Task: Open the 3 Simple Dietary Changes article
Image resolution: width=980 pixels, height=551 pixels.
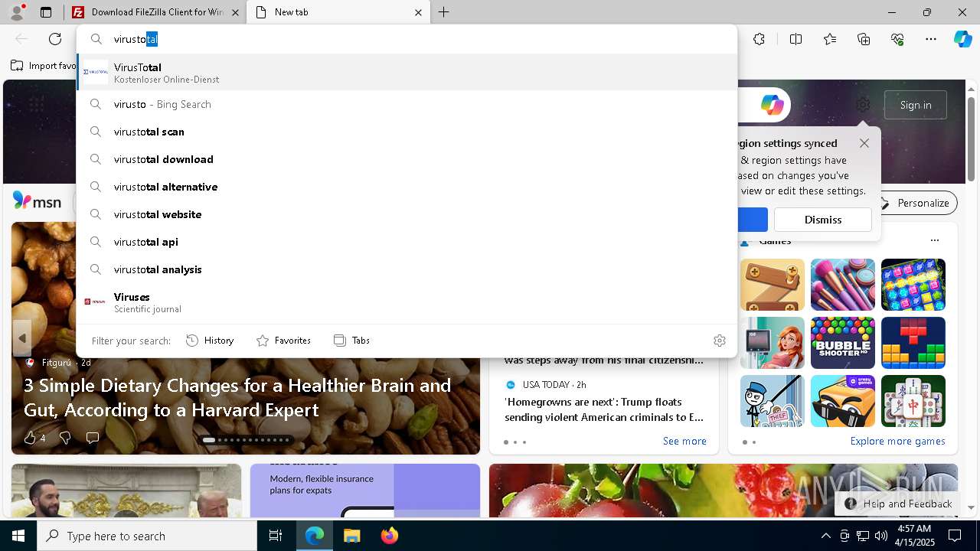Action: [237, 397]
